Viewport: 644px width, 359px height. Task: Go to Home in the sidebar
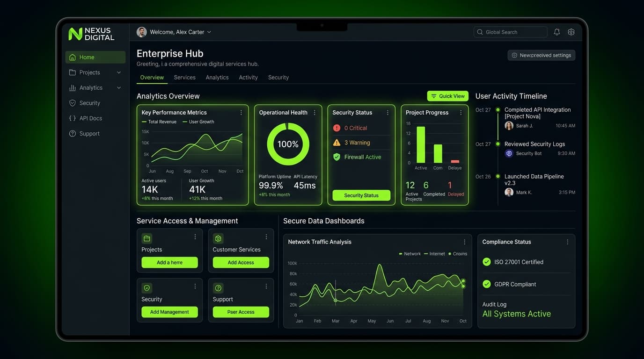point(95,57)
